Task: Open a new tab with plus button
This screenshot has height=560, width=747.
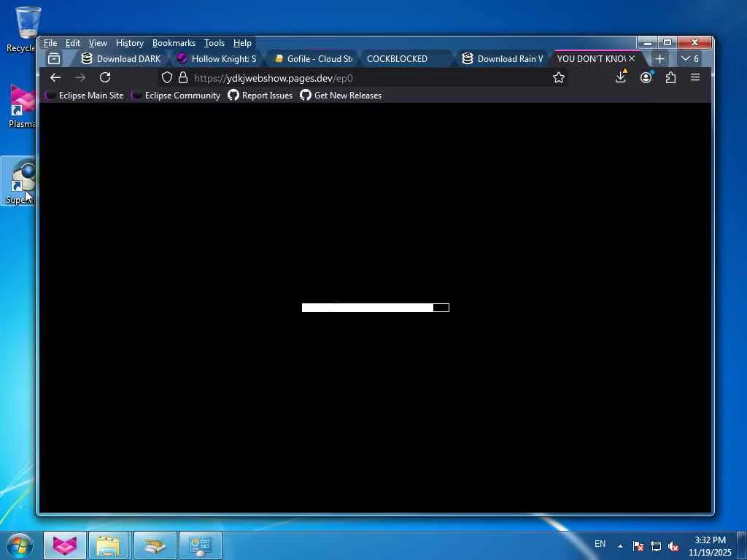Action: coord(659,58)
